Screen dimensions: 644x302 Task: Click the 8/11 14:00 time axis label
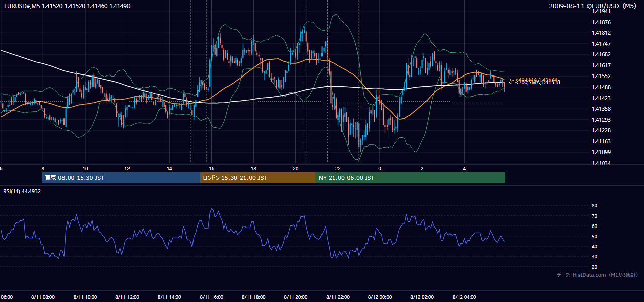(169, 297)
